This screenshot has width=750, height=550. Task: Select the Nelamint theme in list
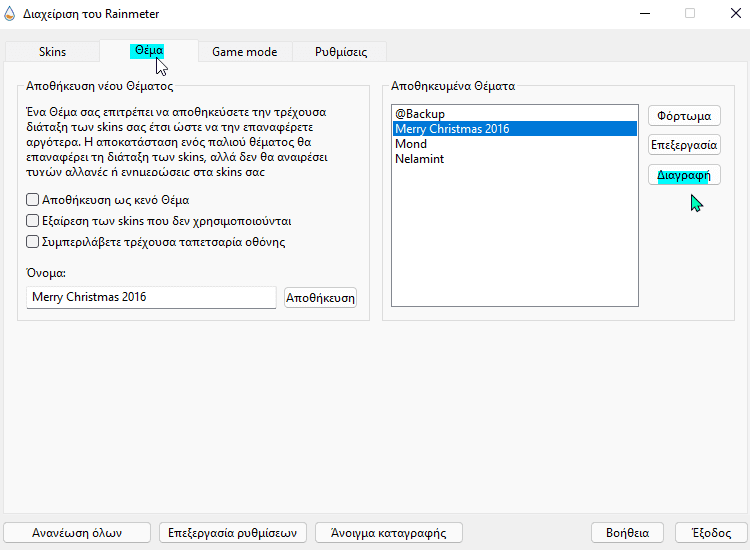[515, 159]
